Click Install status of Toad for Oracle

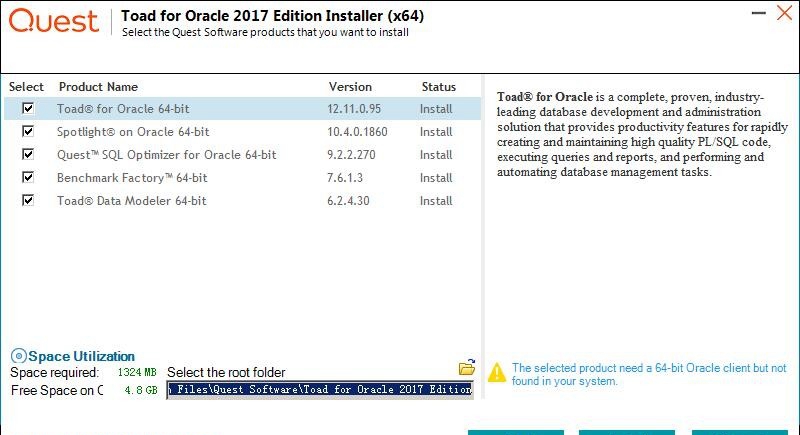pyautogui.click(x=436, y=109)
